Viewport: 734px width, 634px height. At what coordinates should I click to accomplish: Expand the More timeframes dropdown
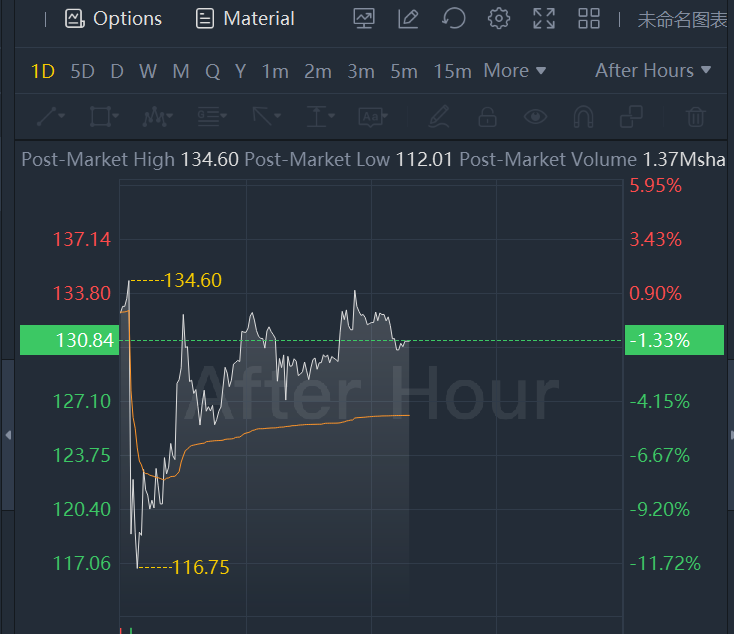[514, 71]
